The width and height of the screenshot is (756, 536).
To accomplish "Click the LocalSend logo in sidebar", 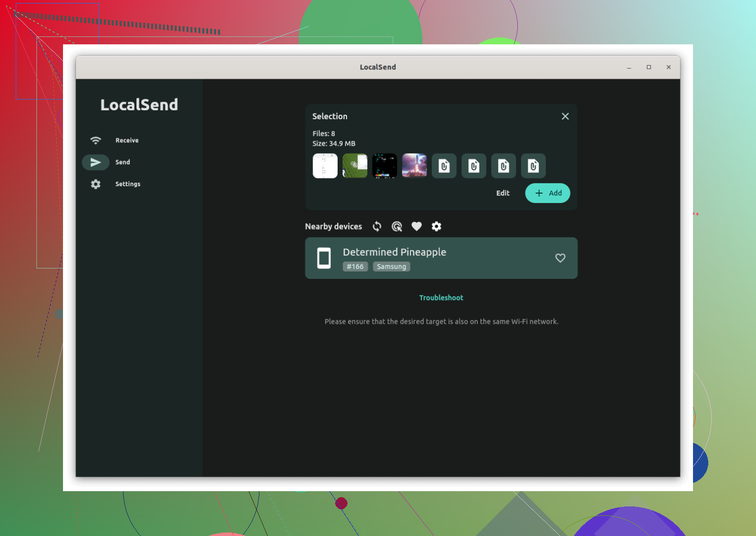I will click(139, 104).
